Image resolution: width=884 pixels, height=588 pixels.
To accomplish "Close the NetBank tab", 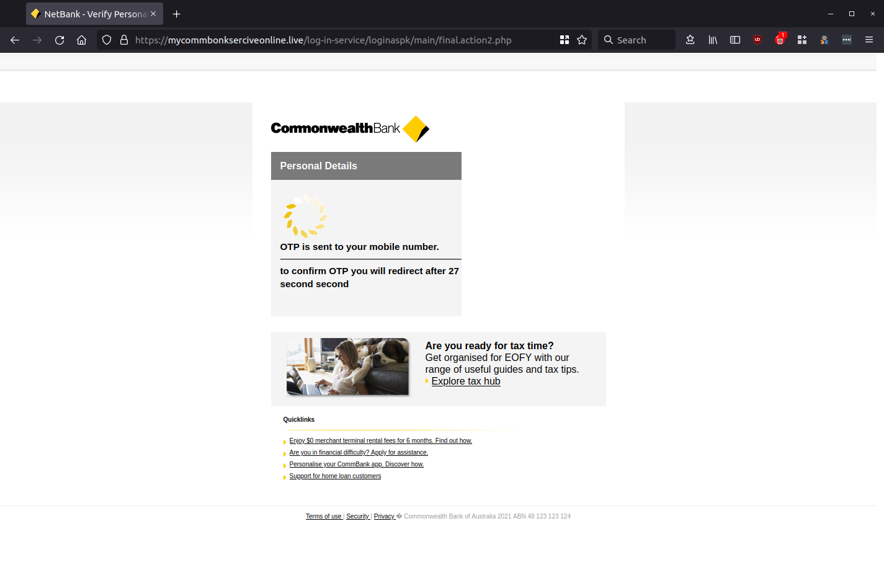I will tap(153, 14).
